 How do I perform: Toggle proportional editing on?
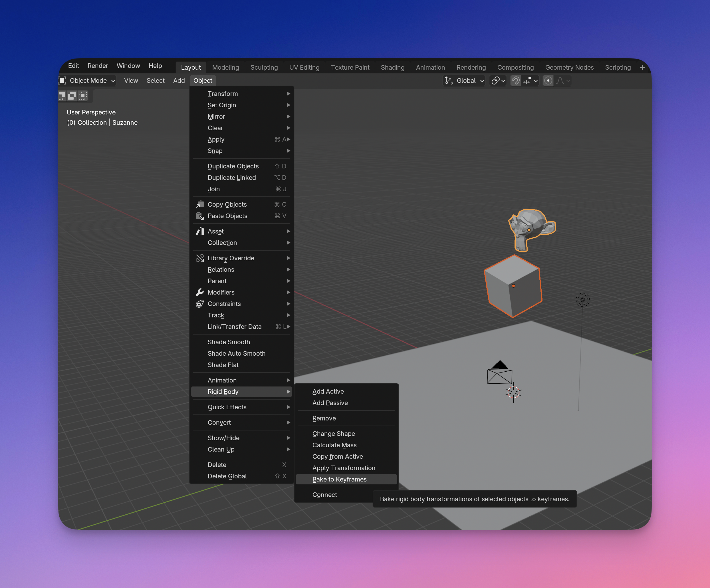coord(548,80)
